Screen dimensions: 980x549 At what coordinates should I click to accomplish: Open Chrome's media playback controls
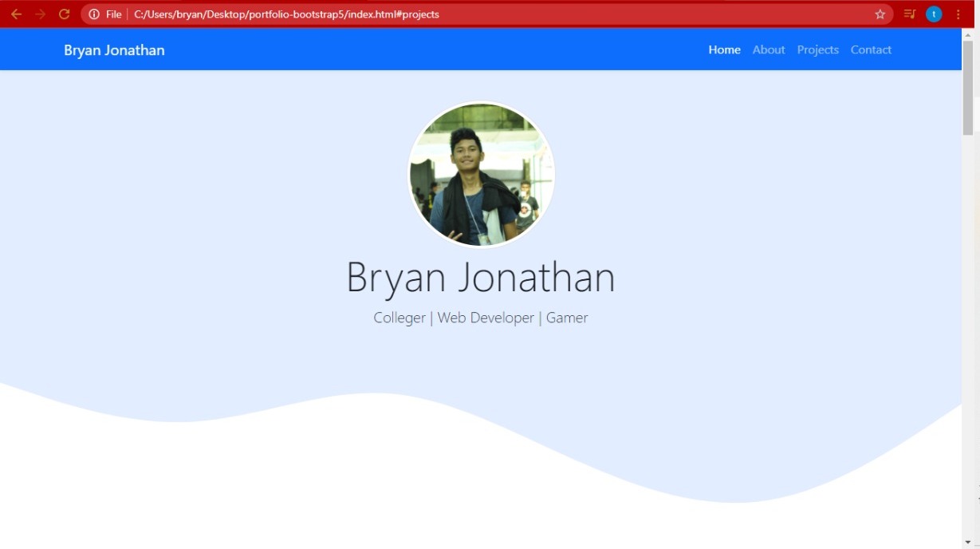(x=908, y=14)
